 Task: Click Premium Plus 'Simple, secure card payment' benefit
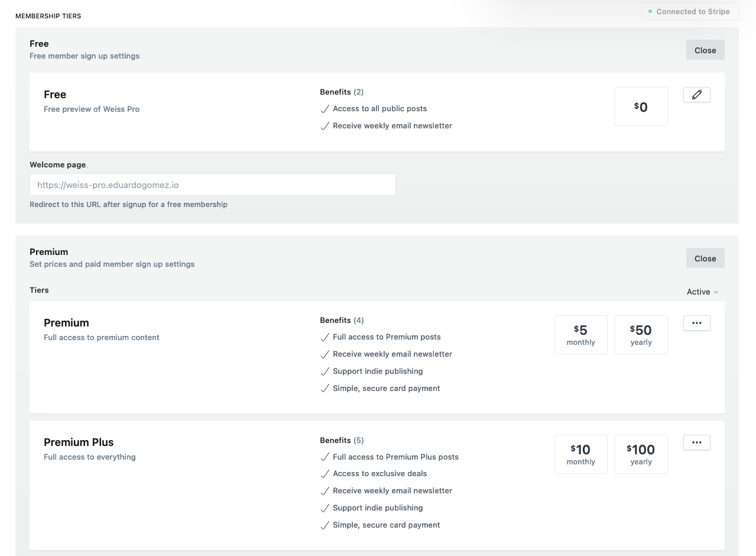coord(387,525)
